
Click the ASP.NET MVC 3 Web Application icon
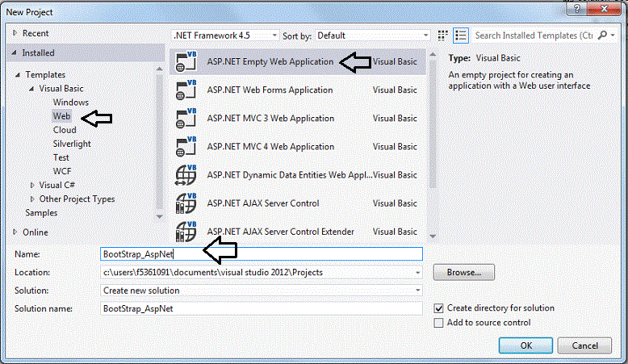coord(186,119)
